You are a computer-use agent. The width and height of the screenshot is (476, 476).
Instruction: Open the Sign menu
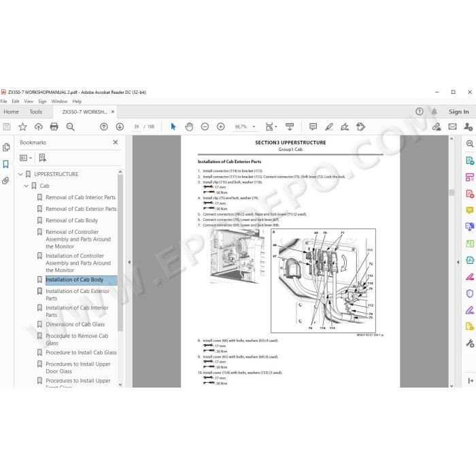click(x=42, y=101)
